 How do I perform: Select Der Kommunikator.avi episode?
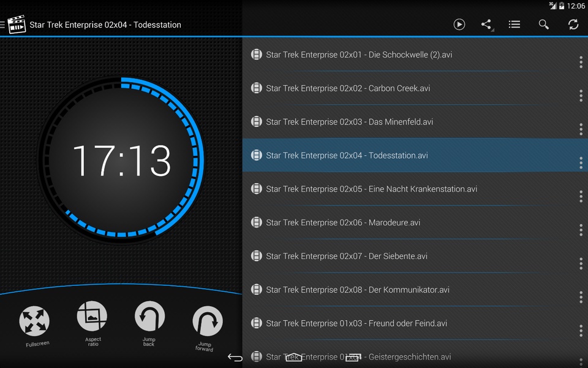415,289
